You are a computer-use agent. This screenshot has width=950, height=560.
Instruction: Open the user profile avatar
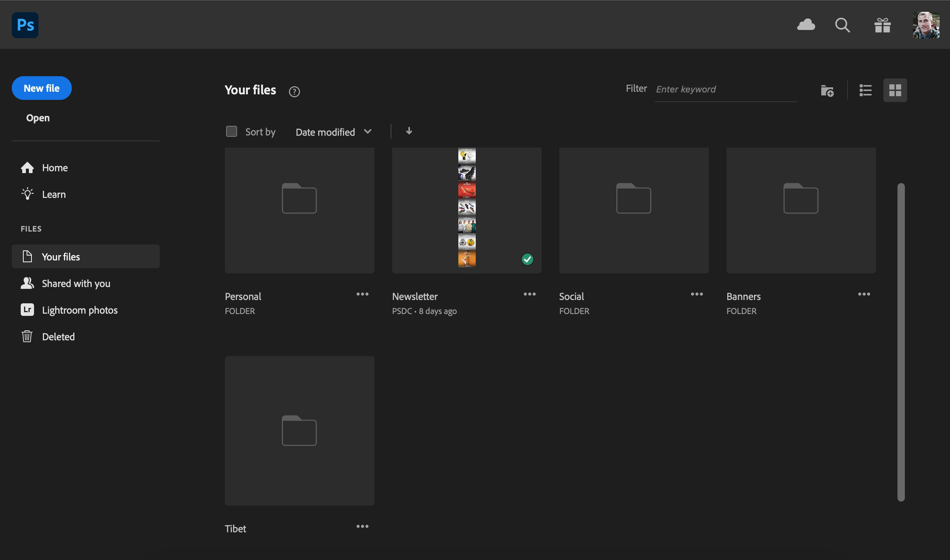[x=926, y=25]
